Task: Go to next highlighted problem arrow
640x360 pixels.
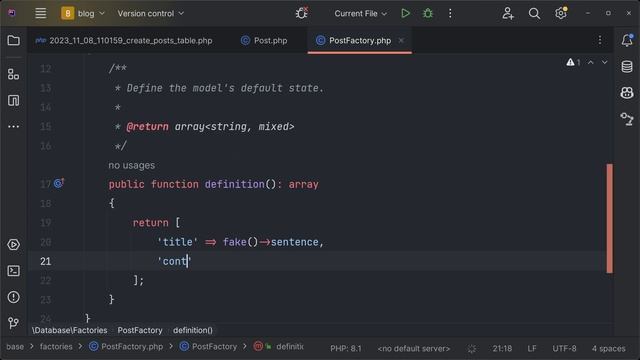Action: click(604, 62)
